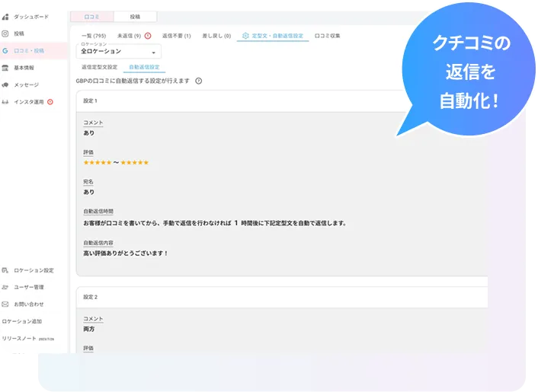The image size is (538, 392).
Task: Click お問い合わせ in sidebar
Action: (x=29, y=304)
